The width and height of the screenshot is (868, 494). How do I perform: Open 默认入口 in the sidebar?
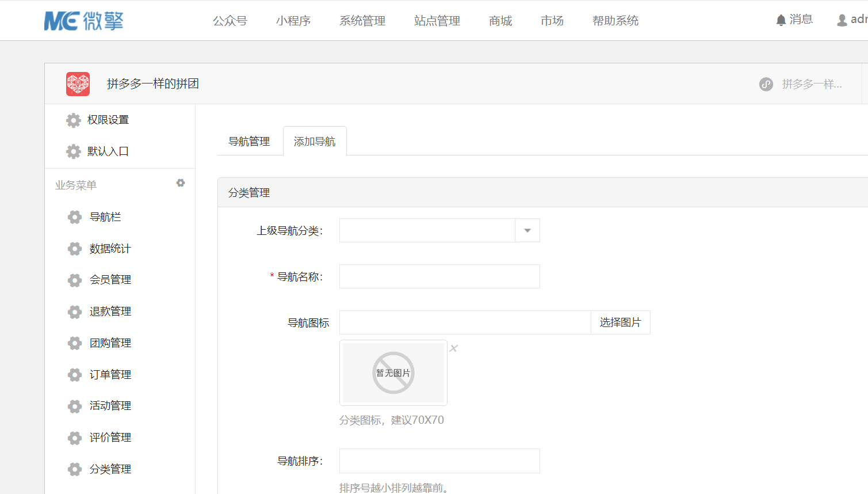(108, 151)
